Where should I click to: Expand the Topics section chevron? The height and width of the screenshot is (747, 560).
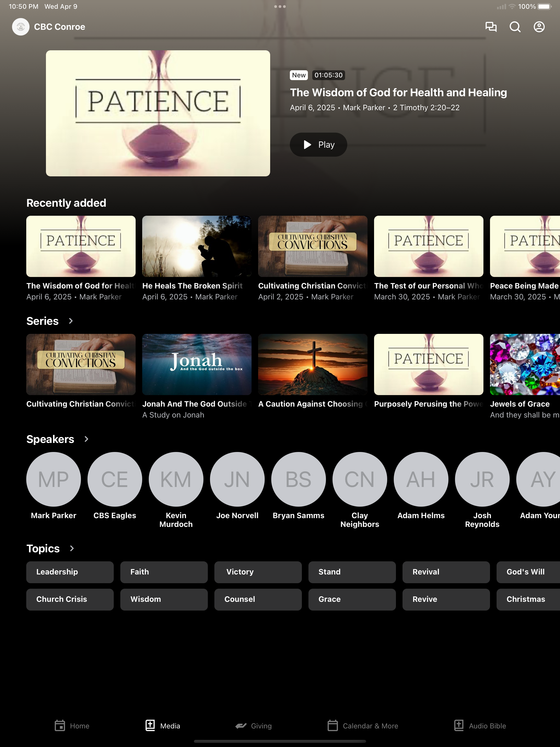72,548
